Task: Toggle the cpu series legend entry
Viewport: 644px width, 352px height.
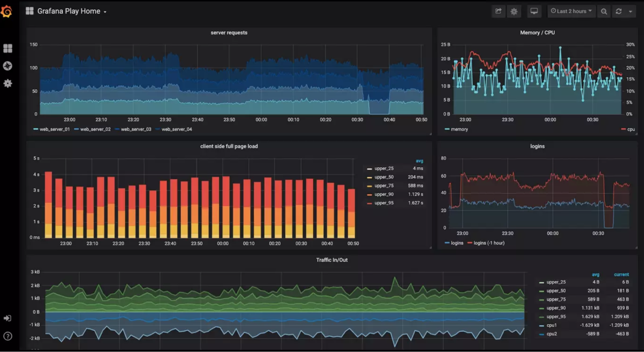Action: click(630, 129)
